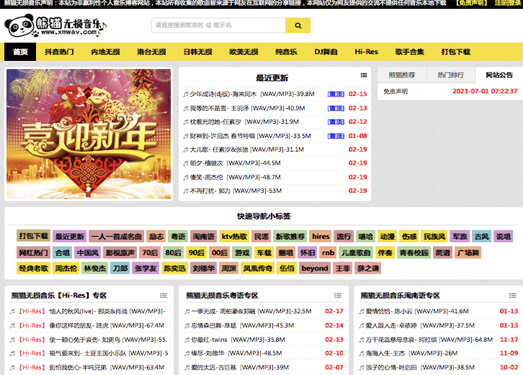Click the 广场舞 tag
The height and width of the screenshot is (375, 523).
coord(468,253)
